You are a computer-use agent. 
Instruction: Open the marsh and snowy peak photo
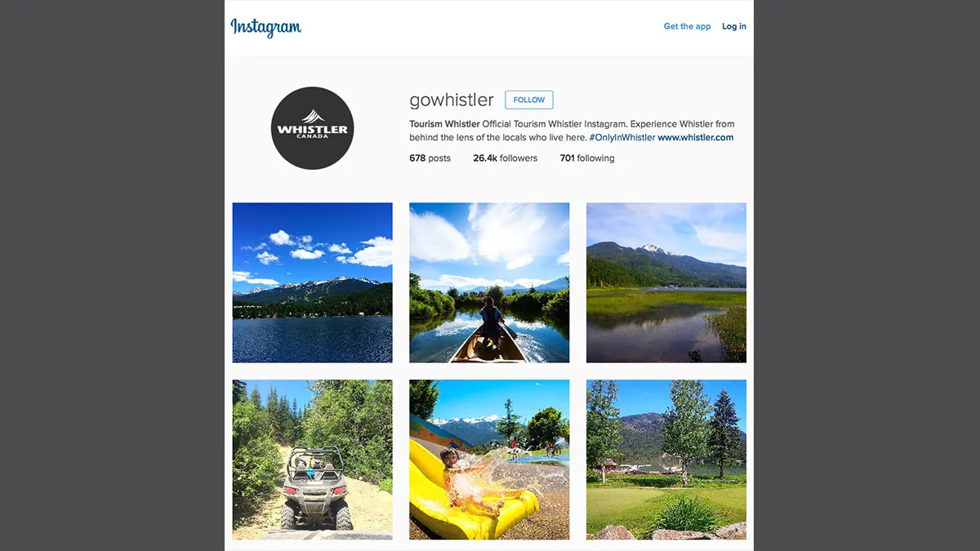[x=666, y=282]
